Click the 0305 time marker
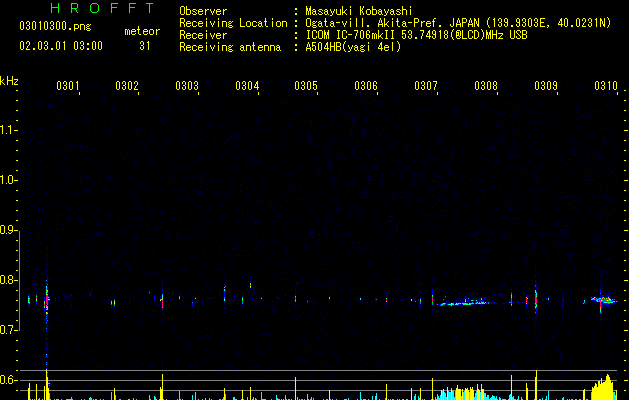This screenshot has height=400, width=629. point(306,85)
